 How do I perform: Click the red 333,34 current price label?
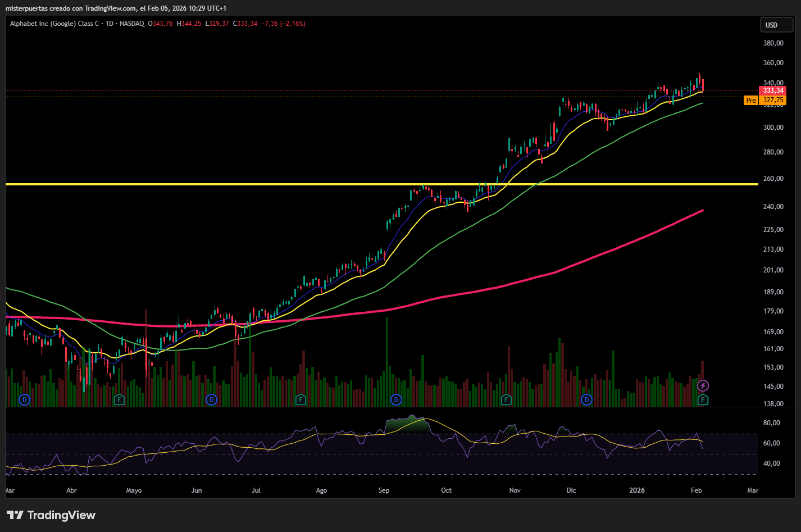click(x=772, y=90)
